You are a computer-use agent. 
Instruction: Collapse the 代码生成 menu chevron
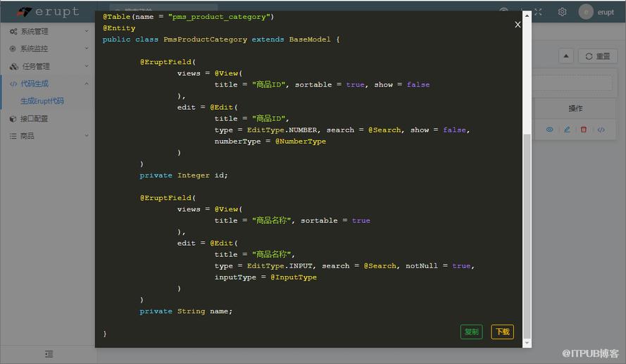click(x=87, y=83)
